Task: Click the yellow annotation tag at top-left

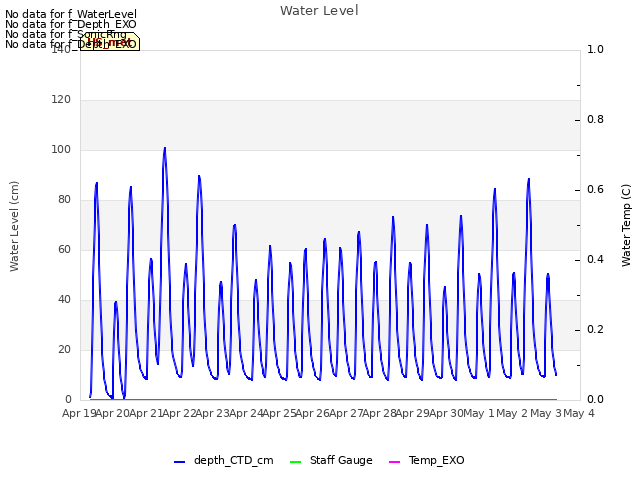Action: pos(110,42)
